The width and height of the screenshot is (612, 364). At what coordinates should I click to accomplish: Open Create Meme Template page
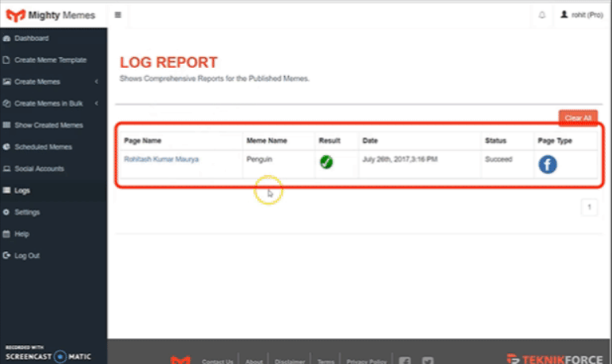51,60
